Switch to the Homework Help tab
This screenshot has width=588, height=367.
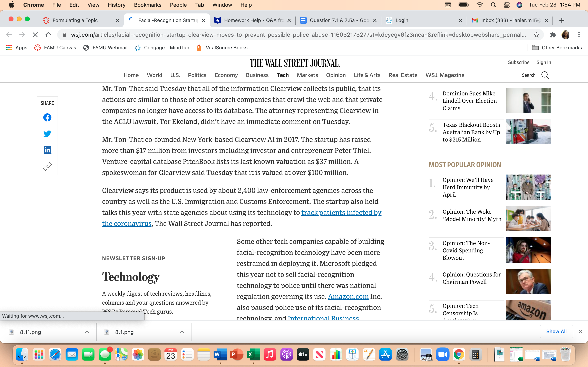[252, 20]
